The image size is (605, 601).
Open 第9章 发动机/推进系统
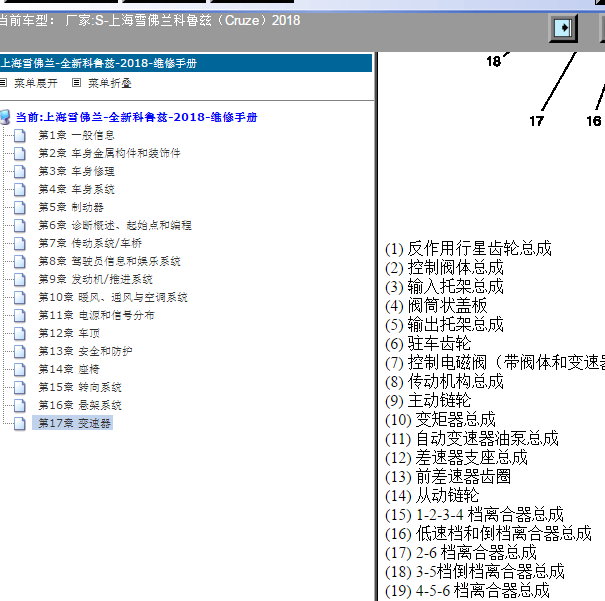click(95, 279)
